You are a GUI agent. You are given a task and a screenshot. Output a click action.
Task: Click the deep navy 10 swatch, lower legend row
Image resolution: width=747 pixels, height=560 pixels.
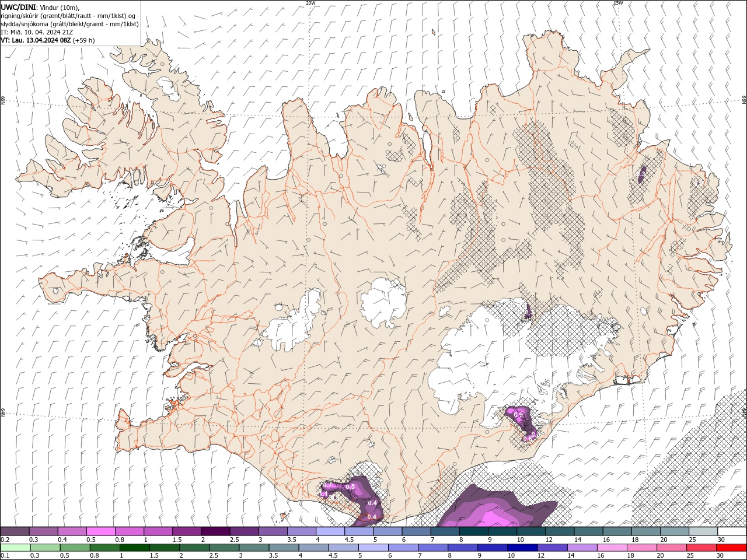522,548
